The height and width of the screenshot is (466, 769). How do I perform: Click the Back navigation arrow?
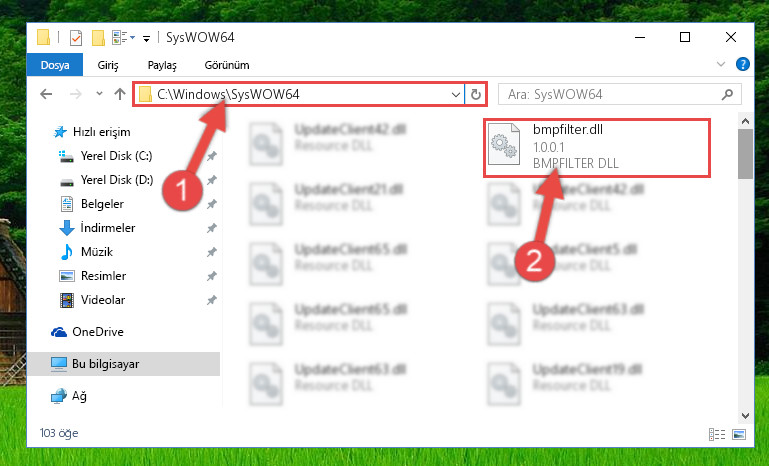pyautogui.click(x=46, y=94)
